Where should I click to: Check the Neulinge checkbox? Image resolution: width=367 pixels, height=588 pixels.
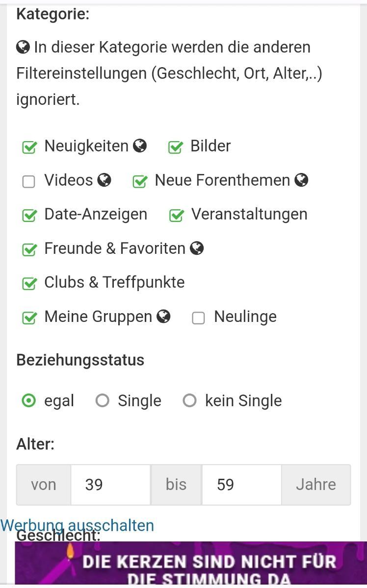(x=198, y=318)
